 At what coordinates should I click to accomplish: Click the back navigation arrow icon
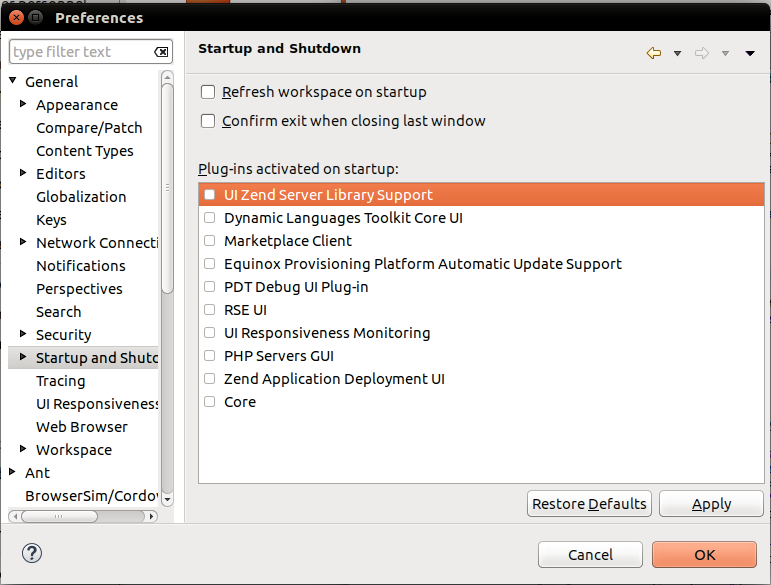click(653, 53)
